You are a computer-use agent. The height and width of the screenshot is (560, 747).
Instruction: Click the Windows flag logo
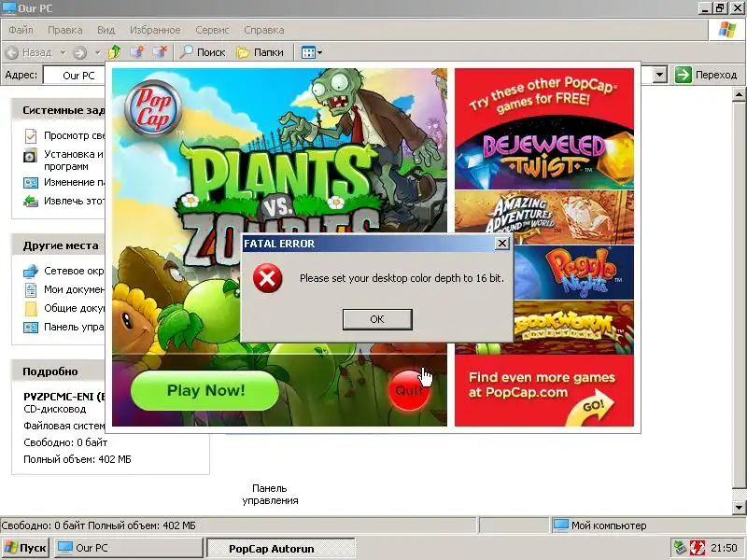[x=727, y=30]
